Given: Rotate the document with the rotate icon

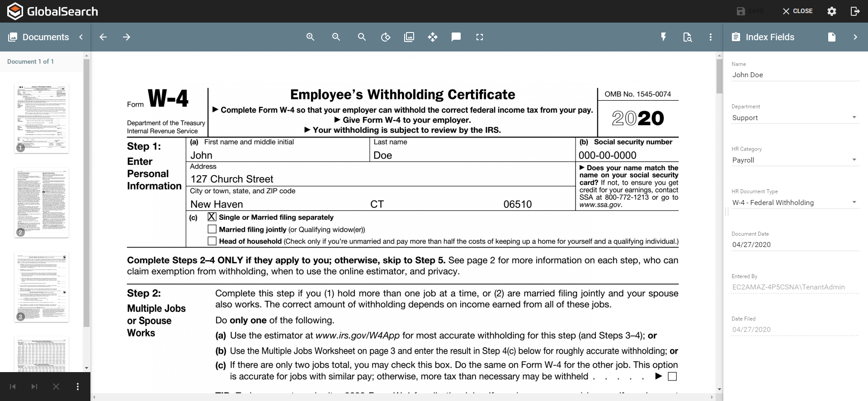Looking at the screenshot, I should (386, 37).
